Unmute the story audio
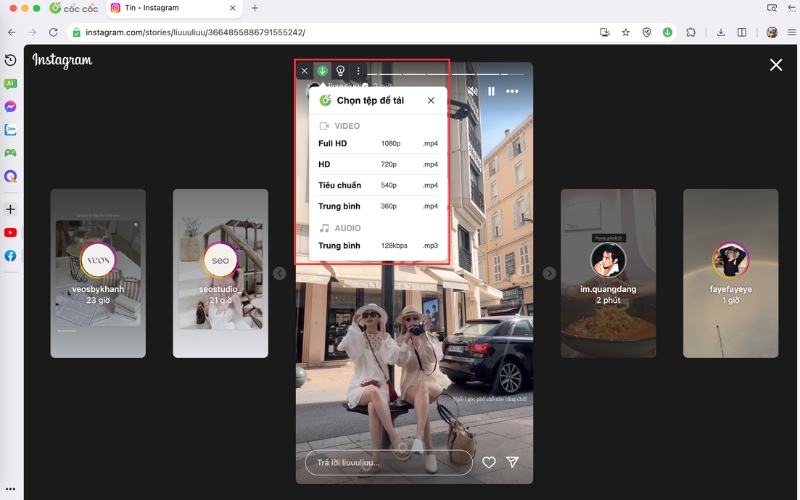Viewport: 800px width, 500px height. pyautogui.click(x=472, y=91)
